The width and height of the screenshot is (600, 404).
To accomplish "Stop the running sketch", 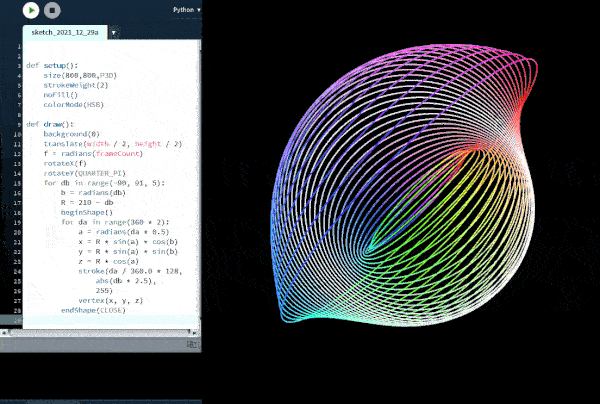I will click(x=53, y=11).
